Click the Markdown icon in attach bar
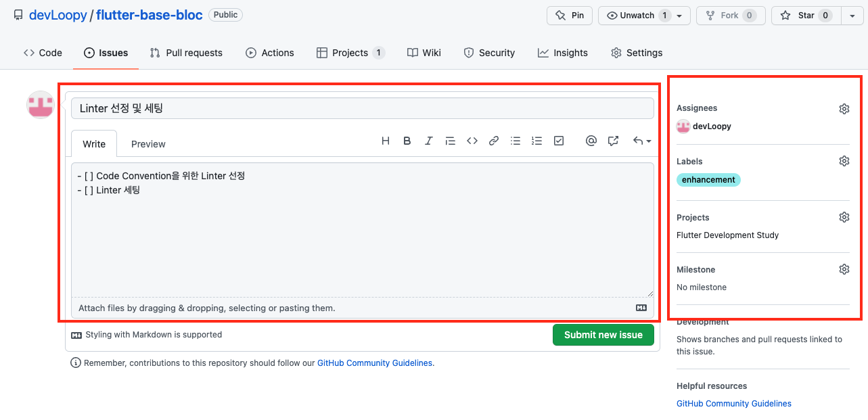The width and height of the screenshot is (868, 420). coord(641,308)
